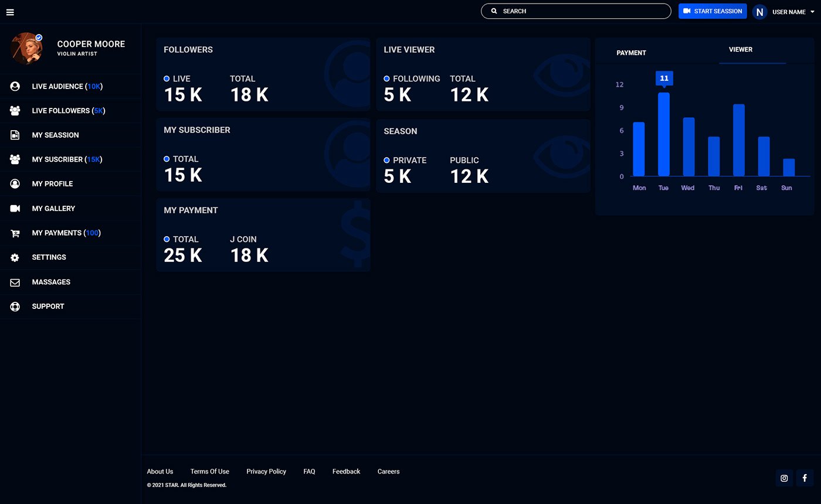The image size is (821, 504).
Task: Open My Gallery video camera icon
Action: pyautogui.click(x=15, y=209)
